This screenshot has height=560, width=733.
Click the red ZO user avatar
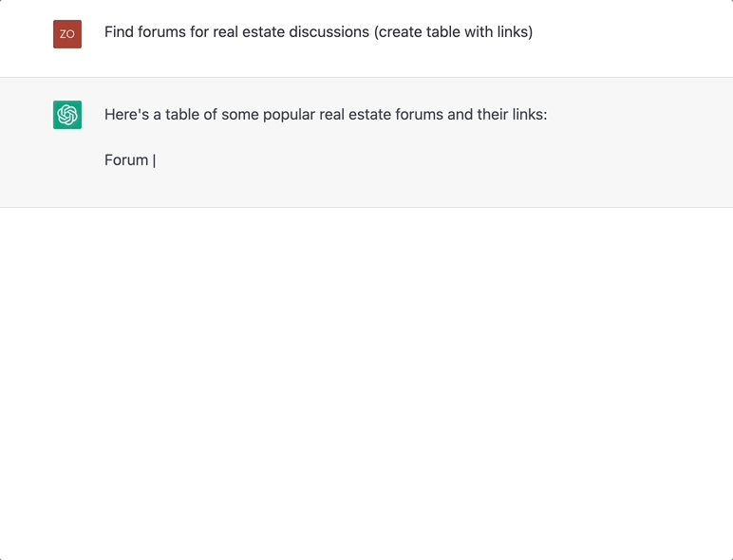click(67, 34)
